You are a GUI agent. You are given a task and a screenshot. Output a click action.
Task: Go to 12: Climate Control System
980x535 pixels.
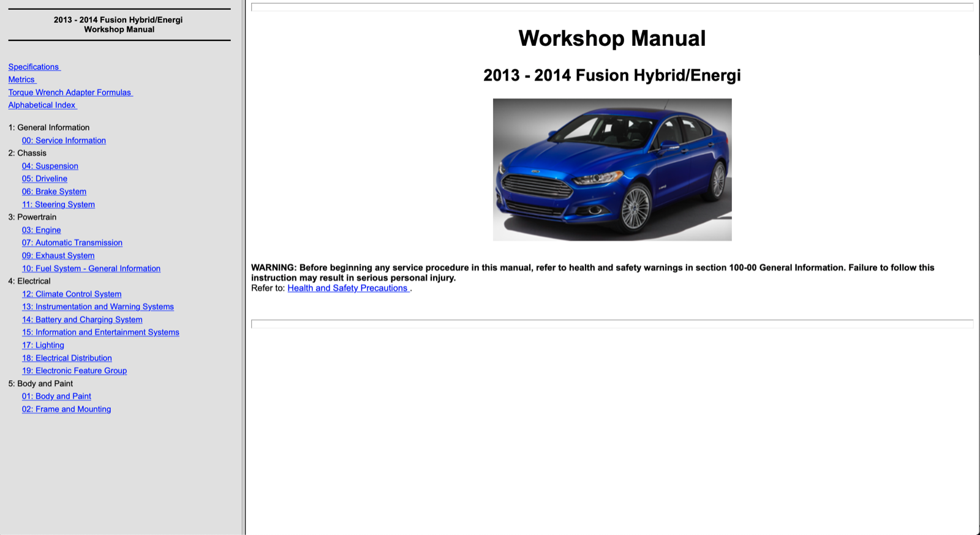[x=71, y=294]
